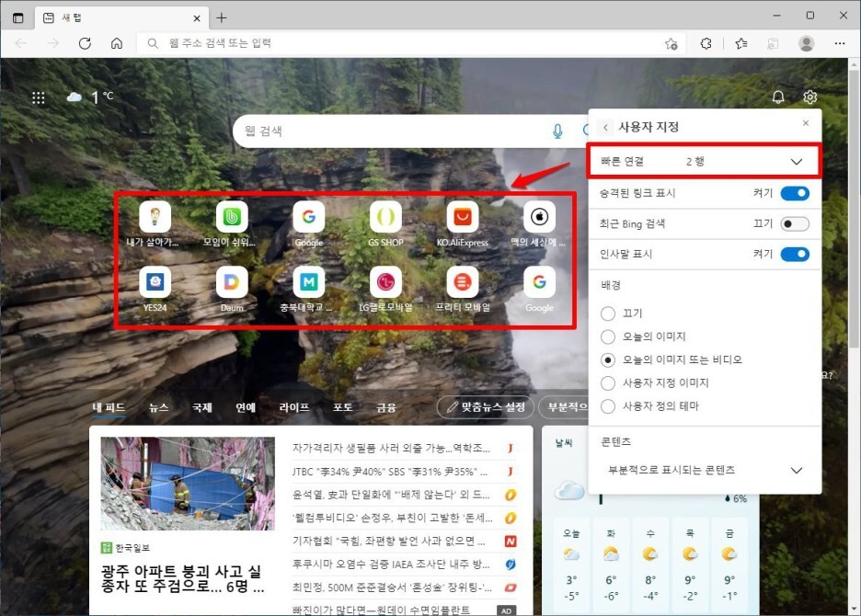This screenshot has width=861, height=616.
Task: Switch to the 포토 tab
Action: tap(342, 407)
